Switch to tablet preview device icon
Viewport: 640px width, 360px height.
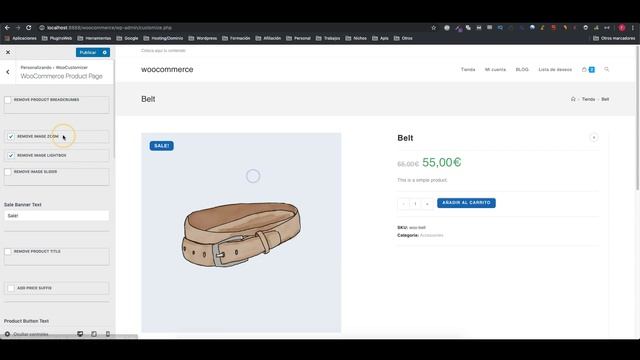click(x=94, y=334)
